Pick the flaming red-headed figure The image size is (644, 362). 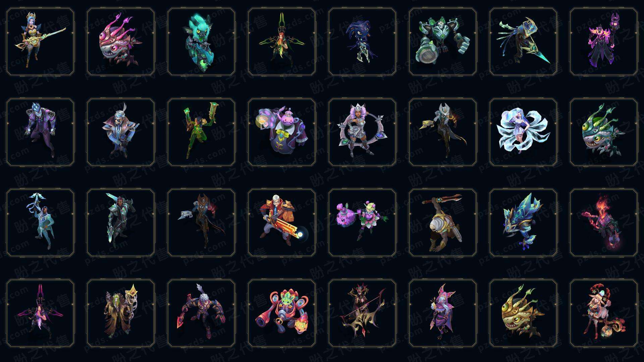(604, 223)
